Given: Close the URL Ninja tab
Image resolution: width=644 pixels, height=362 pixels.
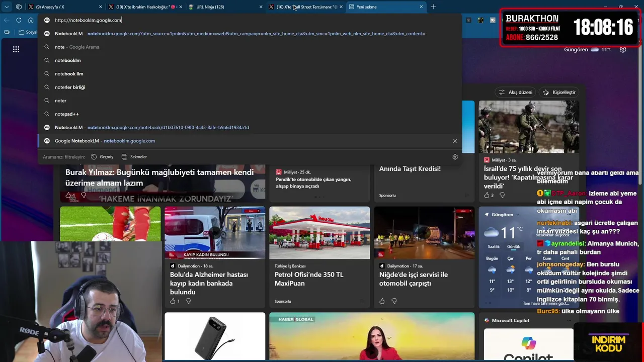Looking at the screenshot, I should (261, 7).
